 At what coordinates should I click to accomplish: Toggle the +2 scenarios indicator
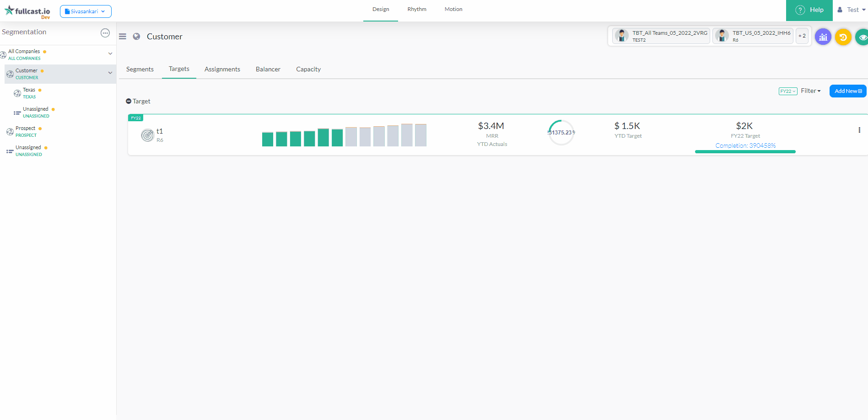(x=802, y=36)
